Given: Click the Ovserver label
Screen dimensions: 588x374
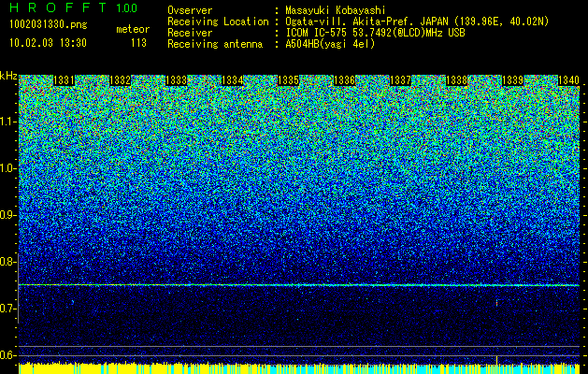Looking at the screenshot, I should 190,11.
